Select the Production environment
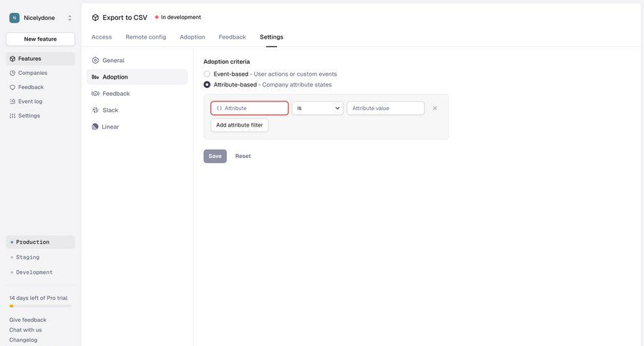Viewport: 644px width, 346px height. (x=40, y=242)
